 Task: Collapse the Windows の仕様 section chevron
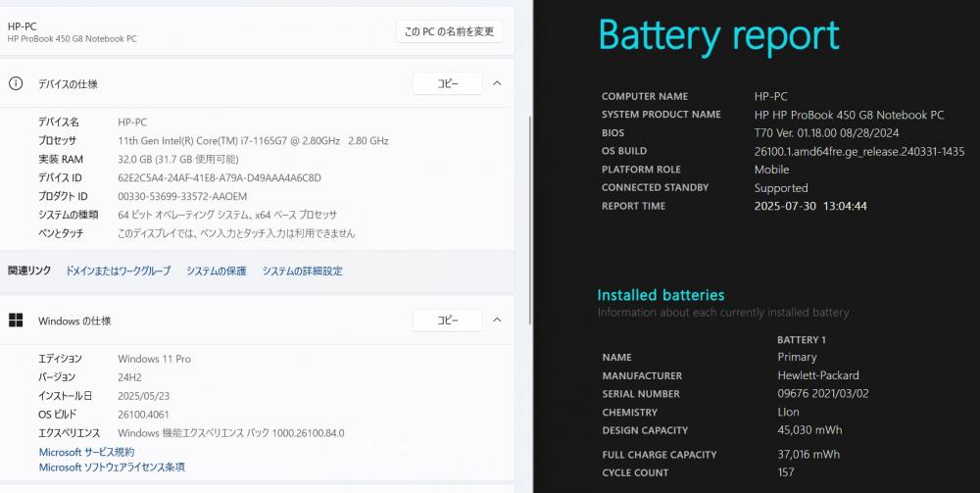pyautogui.click(x=497, y=320)
